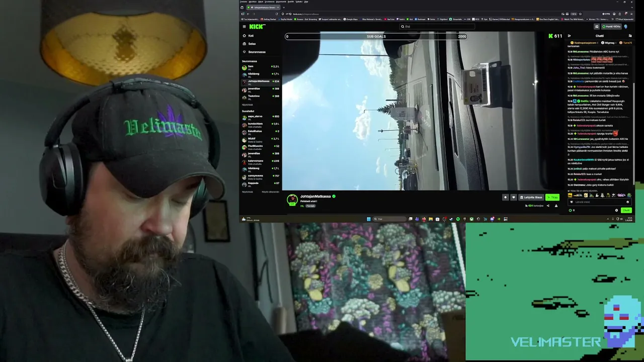Open the JohtajanMatkassa channel name link

pos(315,197)
